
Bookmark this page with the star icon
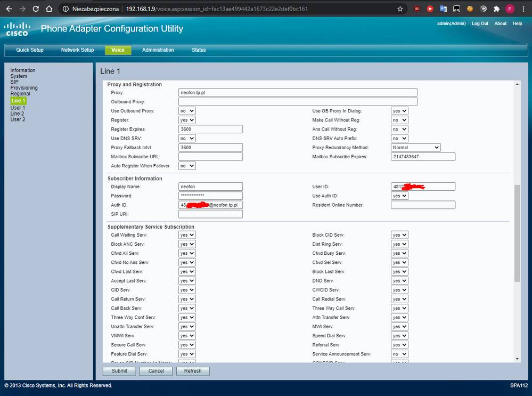(400, 9)
